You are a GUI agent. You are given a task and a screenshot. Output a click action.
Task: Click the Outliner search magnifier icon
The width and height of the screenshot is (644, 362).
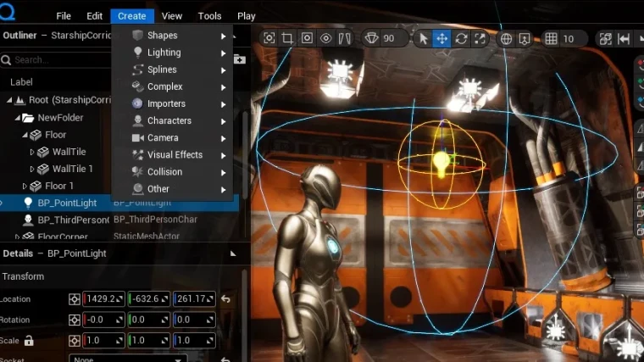tap(6, 60)
